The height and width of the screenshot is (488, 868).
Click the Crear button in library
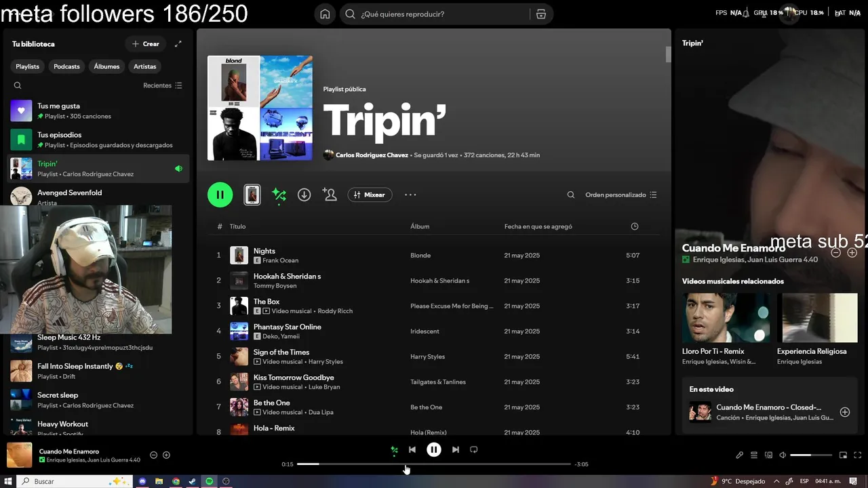[x=146, y=44]
